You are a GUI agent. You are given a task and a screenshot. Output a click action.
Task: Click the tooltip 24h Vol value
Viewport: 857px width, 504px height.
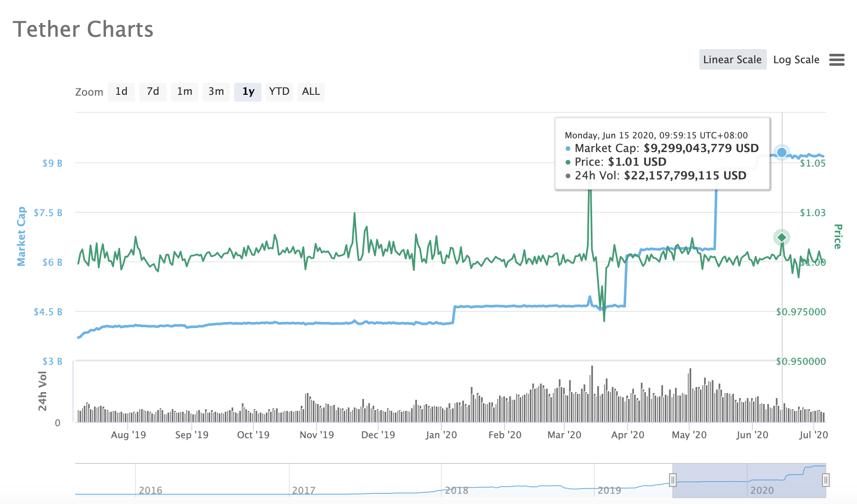[x=685, y=176]
